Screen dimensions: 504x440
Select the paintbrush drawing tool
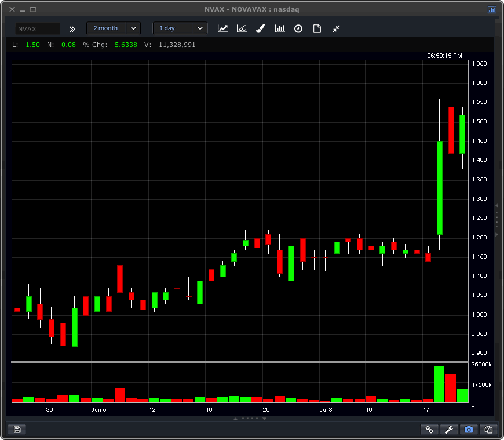coord(260,28)
